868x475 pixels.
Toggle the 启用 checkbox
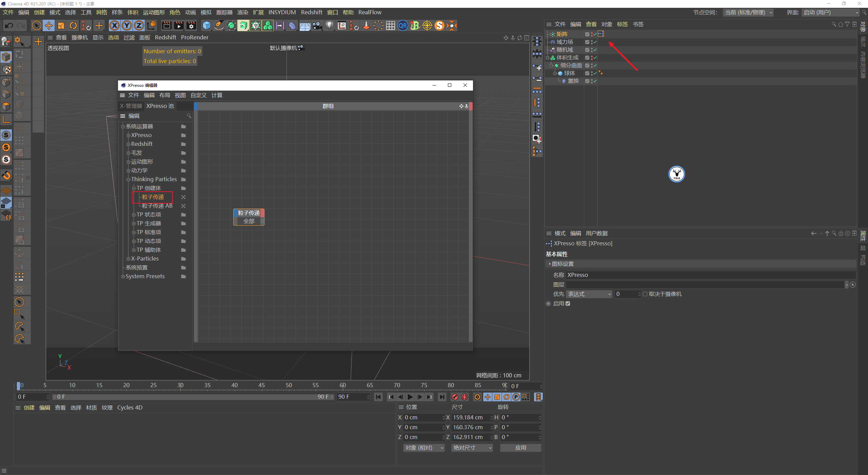coord(568,304)
